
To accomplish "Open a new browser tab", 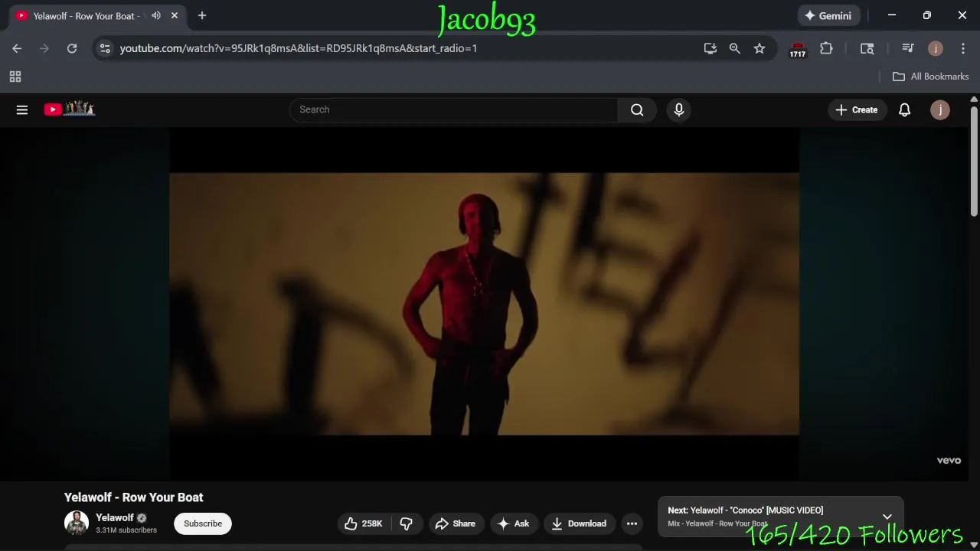I will point(202,15).
